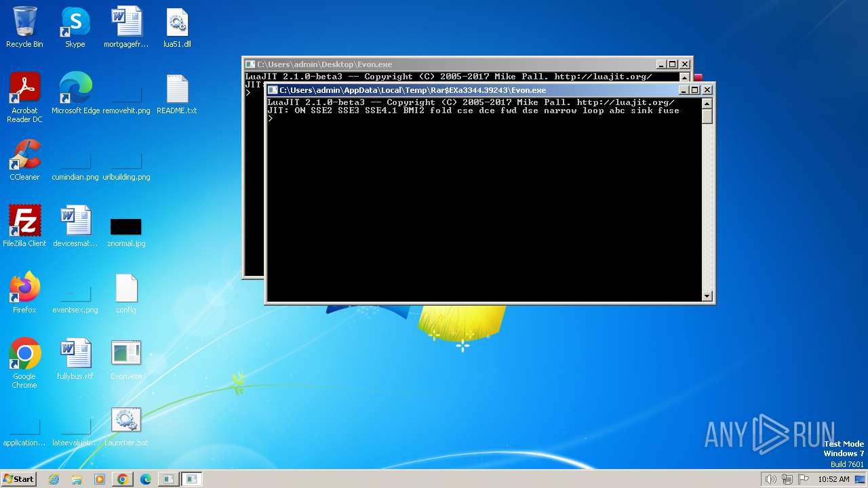Select the config file icon
The width and height of the screenshot is (868, 488).
[126, 293]
